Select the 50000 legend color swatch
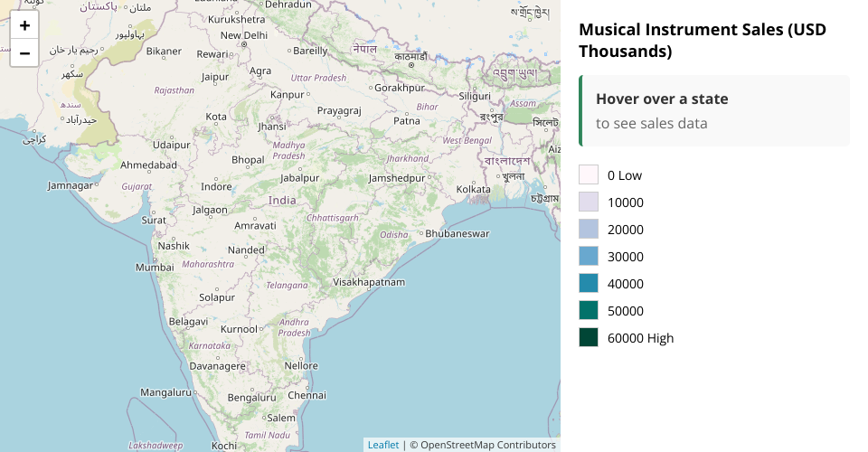Viewport: 868px width, 452px height. click(589, 311)
